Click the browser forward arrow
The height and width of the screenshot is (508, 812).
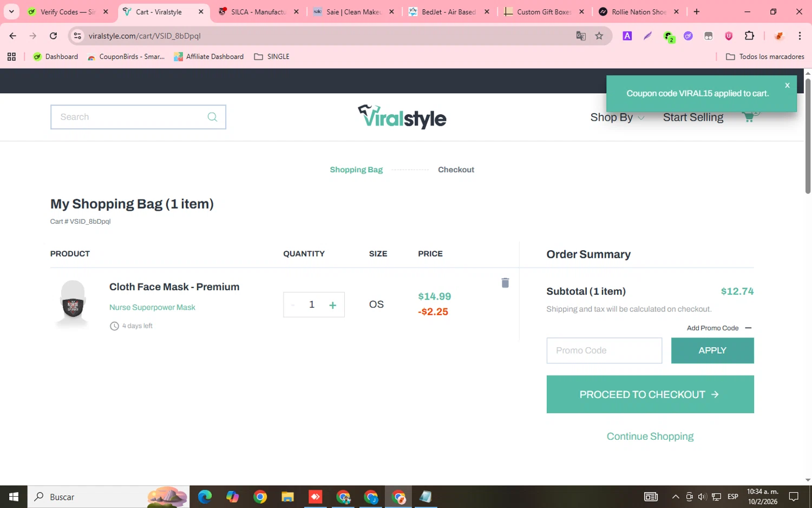(33, 36)
